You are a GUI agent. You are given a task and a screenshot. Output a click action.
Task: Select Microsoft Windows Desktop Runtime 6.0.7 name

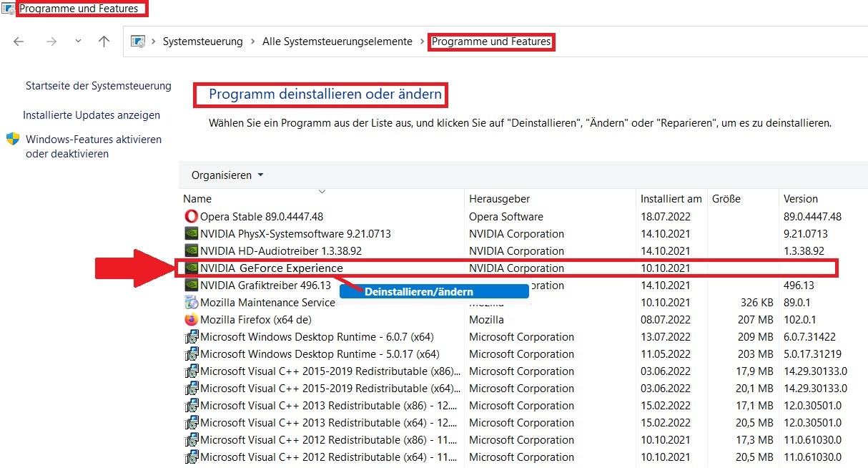click(317, 336)
